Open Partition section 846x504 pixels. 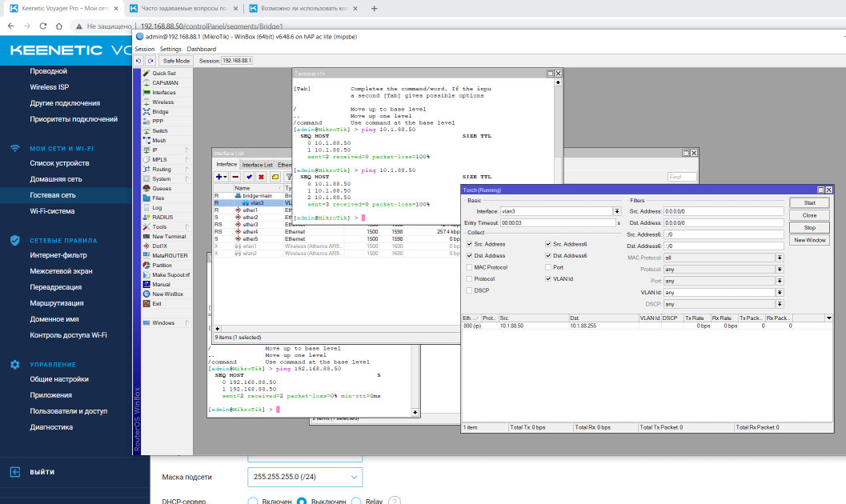click(162, 266)
